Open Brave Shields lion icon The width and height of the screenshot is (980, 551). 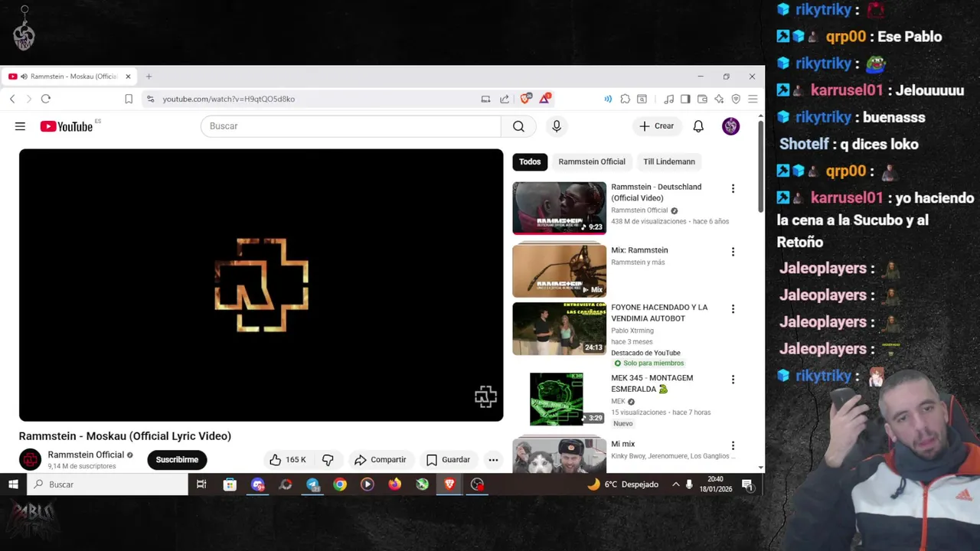[x=525, y=99]
